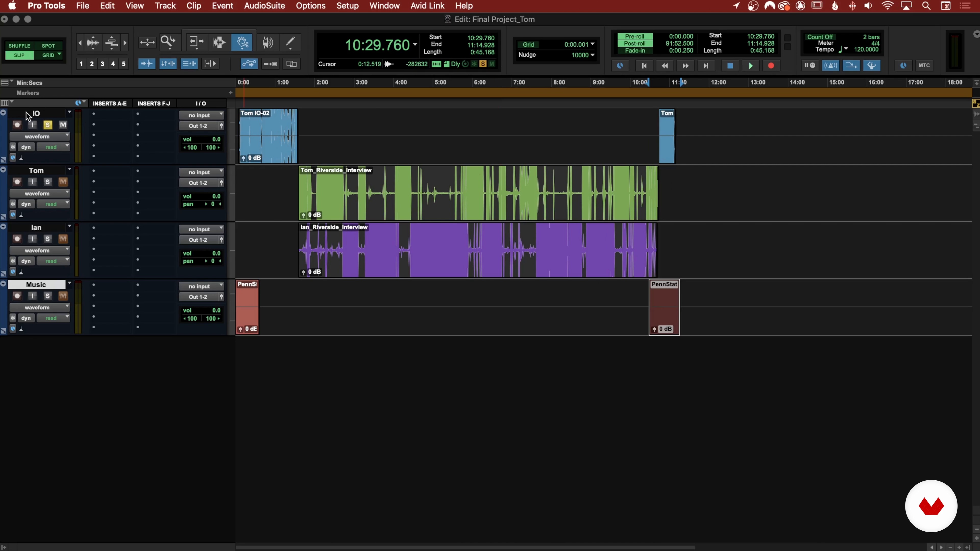980x551 pixels.
Task: Click the Online transport clock icon
Action: click(620, 66)
